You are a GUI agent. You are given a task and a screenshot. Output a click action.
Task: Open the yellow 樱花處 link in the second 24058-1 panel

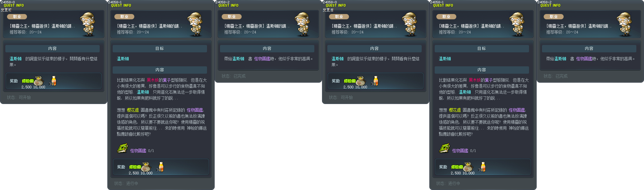(455, 110)
